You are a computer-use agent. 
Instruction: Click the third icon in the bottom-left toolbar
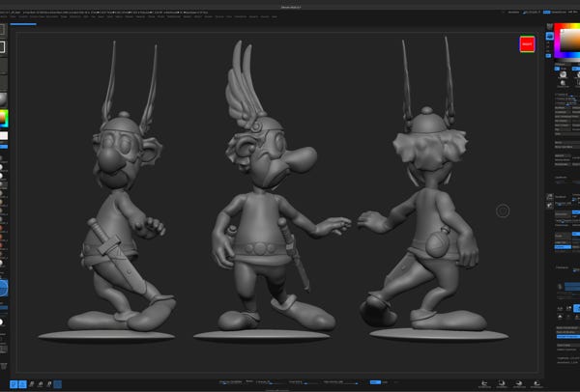click(x=32, y=384)
